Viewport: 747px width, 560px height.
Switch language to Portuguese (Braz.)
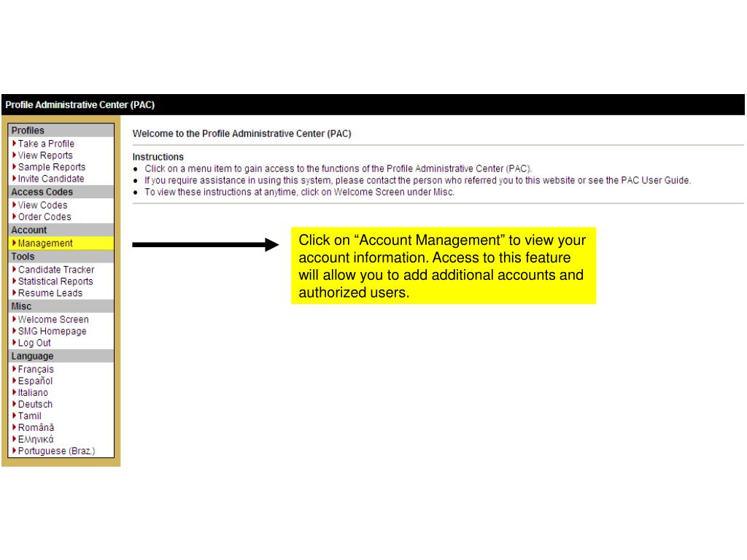[x=57, y=451]
